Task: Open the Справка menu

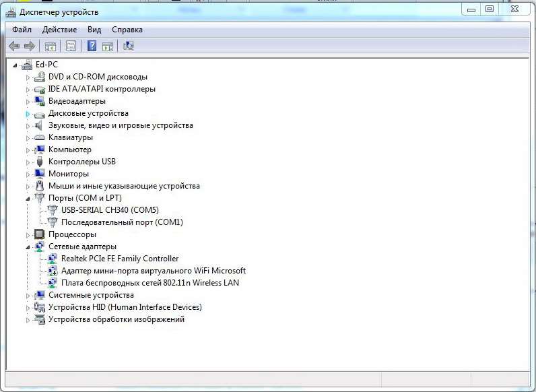Action: click(x=127, y=30)
